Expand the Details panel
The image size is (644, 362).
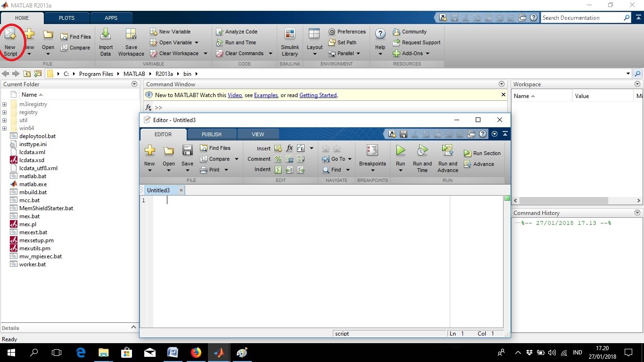133,327
